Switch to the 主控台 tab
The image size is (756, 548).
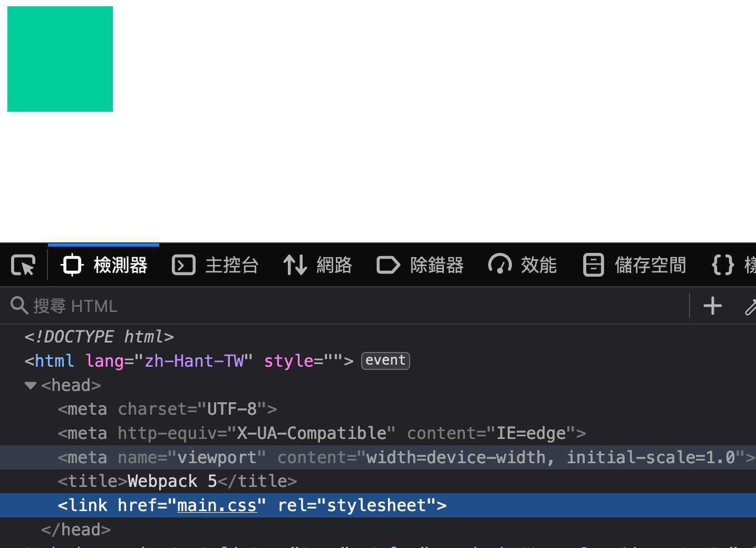tap(231, 265)
